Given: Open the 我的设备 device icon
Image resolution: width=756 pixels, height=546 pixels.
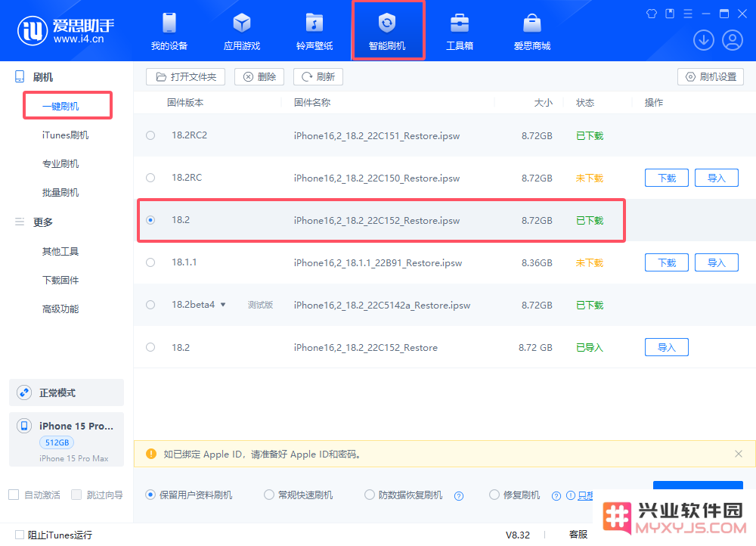Looking at the screenshot, I should (169, 23).
